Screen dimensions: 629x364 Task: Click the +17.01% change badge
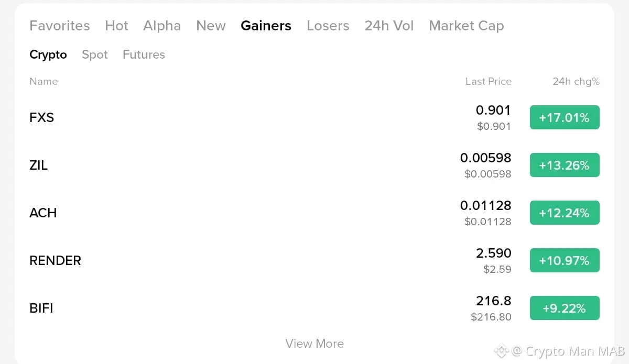(x=565, y=117)
